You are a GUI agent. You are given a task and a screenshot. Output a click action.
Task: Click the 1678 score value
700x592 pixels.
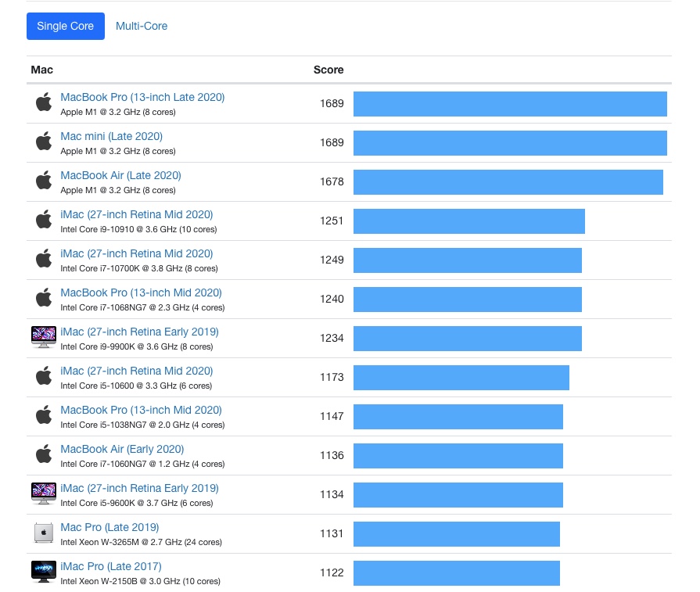[x=332, y=181]
